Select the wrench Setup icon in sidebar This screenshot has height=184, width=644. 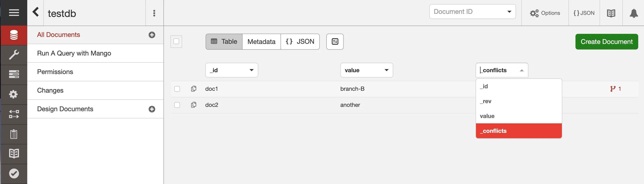tap(13, 54)
